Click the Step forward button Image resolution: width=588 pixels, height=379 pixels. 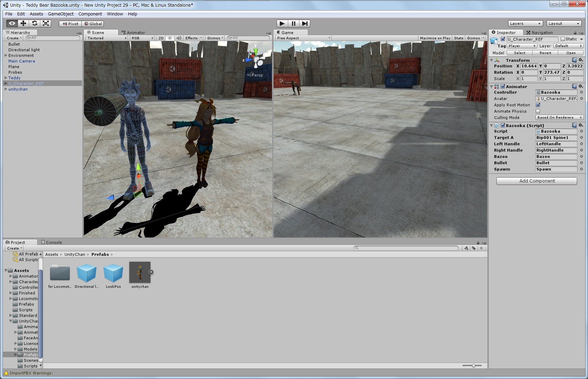305,24
